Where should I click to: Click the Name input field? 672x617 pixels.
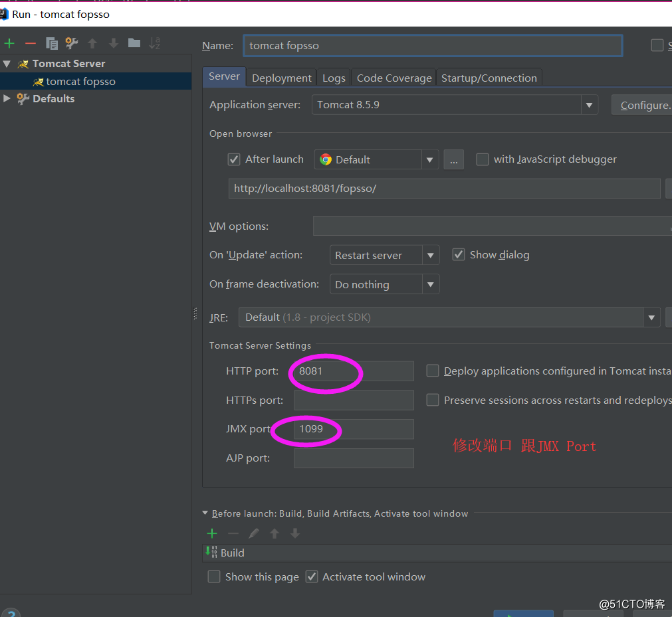point(433,45)
